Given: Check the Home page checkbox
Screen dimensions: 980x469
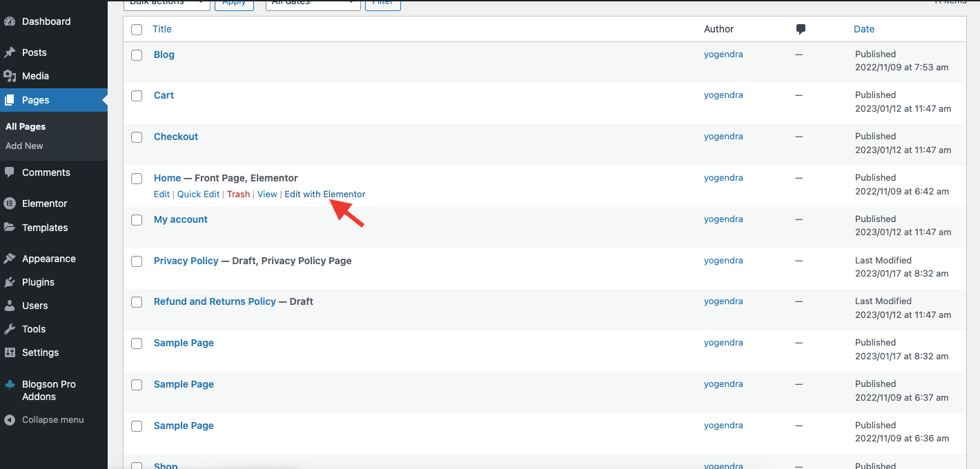Looking at the screenshot, I should [137, 179].
